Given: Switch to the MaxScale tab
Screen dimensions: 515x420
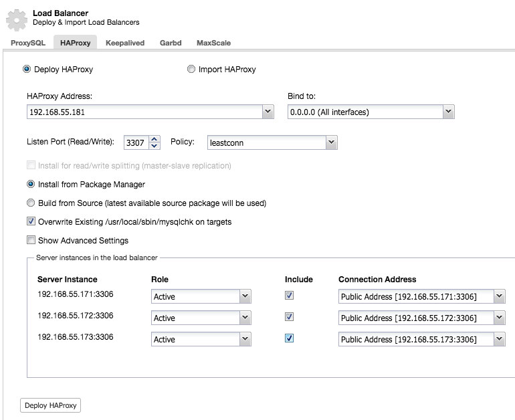Looking at the screenshot, I should click(x=213, y=43).
